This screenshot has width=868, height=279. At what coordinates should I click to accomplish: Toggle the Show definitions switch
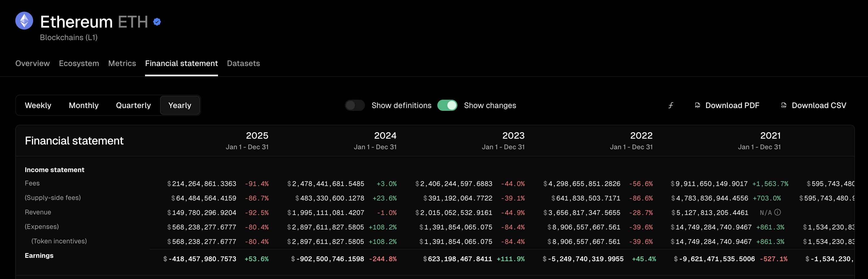(x=355, y=106)
